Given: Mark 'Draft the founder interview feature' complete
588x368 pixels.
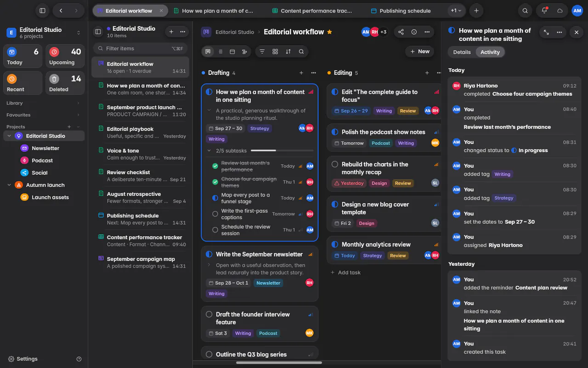Looking at the screenshot, I should point(209,315).
